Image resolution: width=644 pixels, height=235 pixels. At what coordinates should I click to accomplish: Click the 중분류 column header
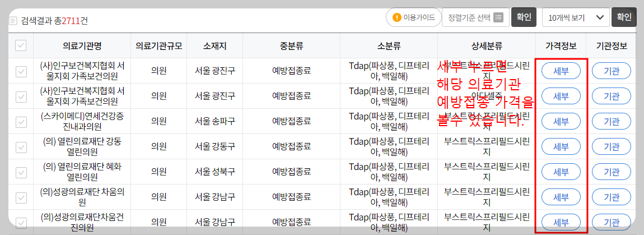click(x=291, y=45)
